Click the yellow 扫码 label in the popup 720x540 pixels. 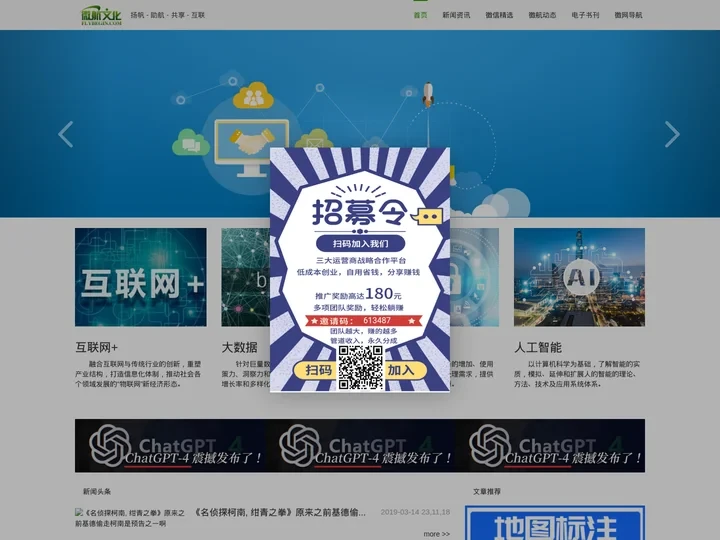315,370
